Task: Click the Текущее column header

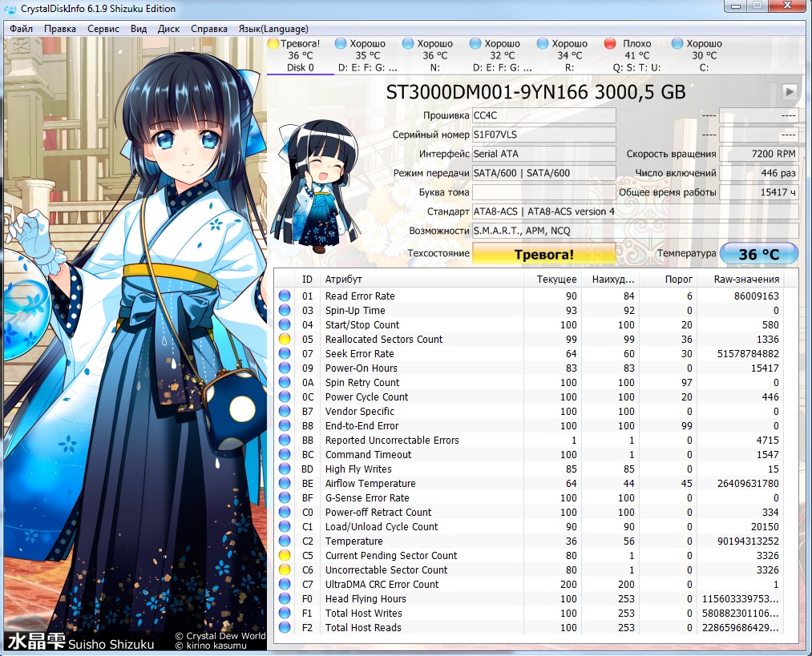Action: tap(552, 280)
